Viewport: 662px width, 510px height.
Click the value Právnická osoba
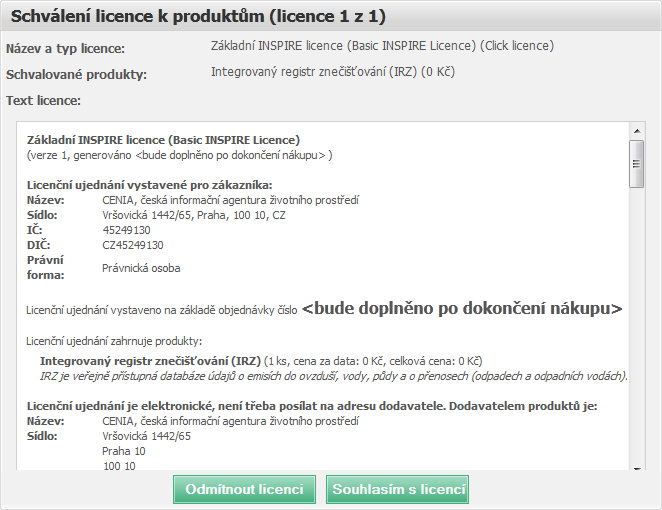[141, 268]
